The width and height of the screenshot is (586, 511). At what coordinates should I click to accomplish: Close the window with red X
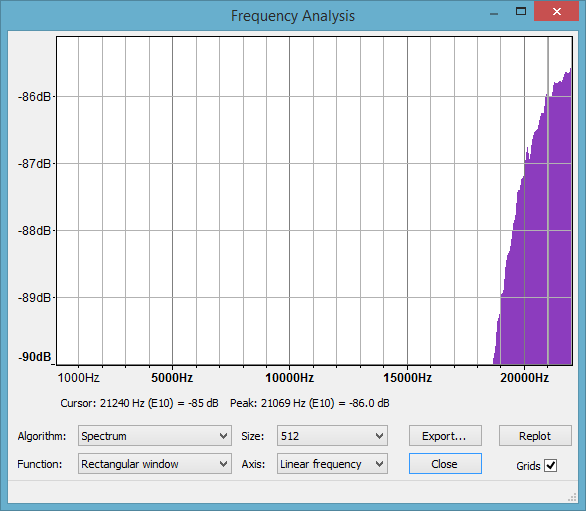(556, 12)
